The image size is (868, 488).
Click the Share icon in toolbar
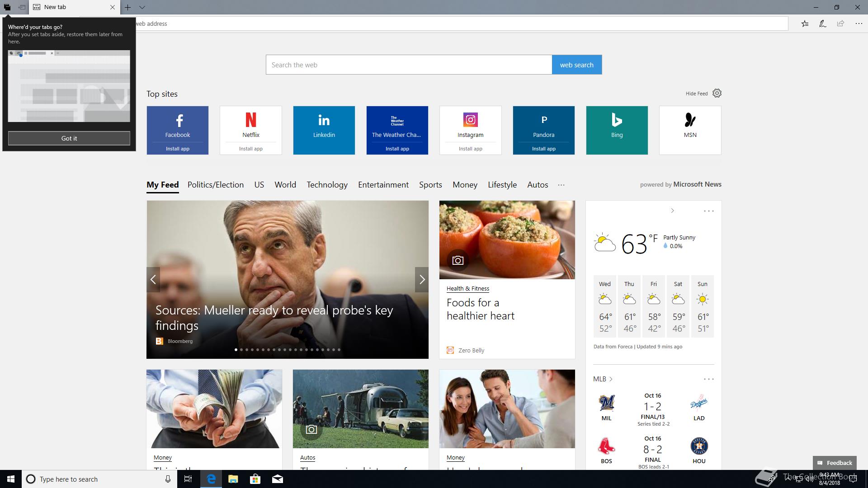tap(840, 23)
